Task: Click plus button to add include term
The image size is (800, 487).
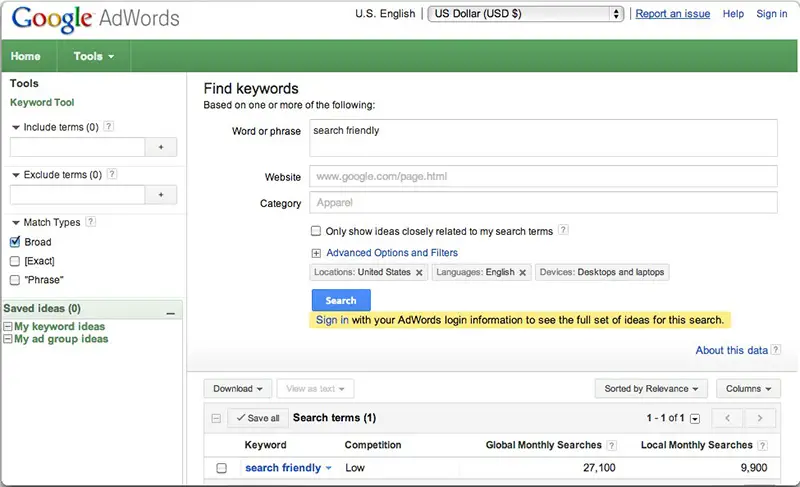Action: (161, 147)
